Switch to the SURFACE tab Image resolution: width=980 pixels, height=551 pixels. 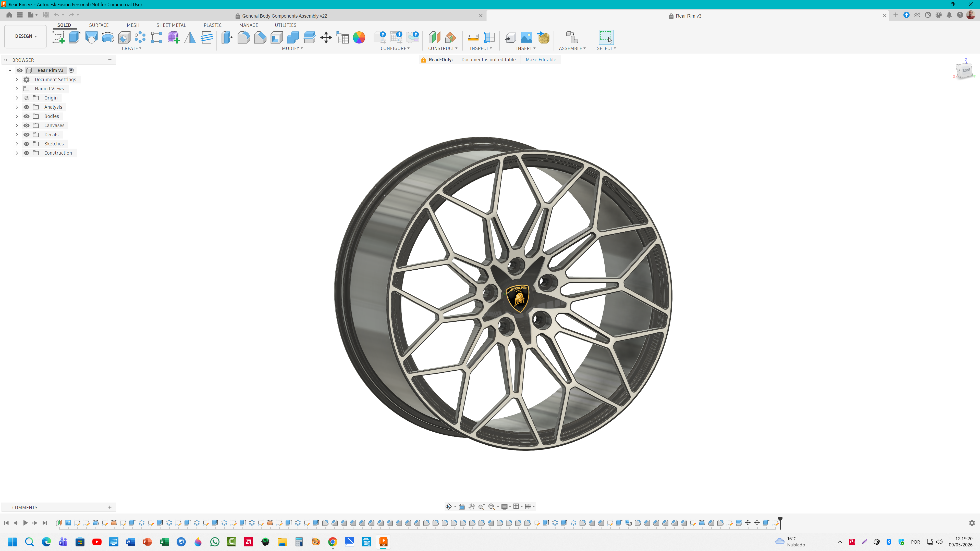[x=99, y=25]
